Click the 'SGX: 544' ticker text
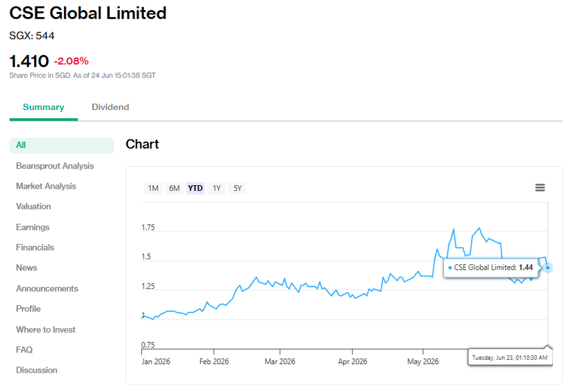This screenshot has width=568, height=392. click(32, 36)
